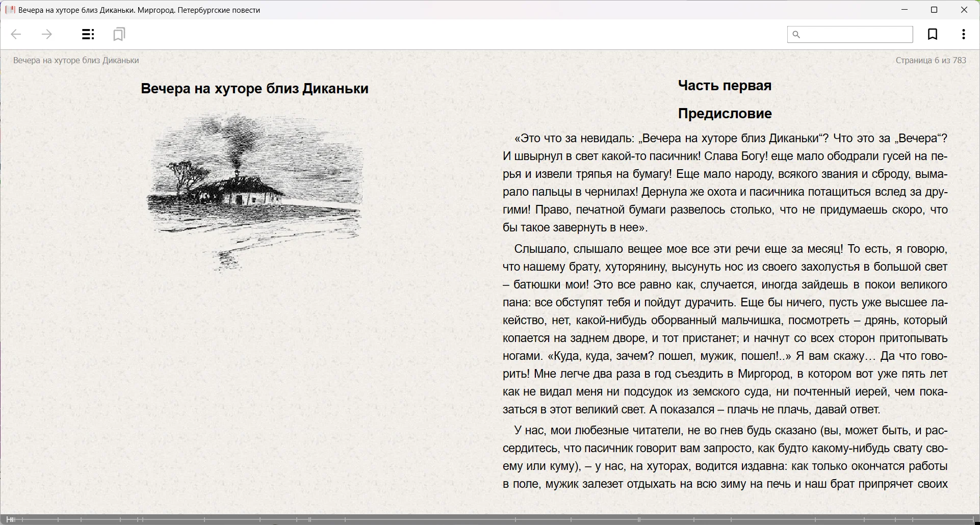
Task: Click the 'Часть первая' heading
Action: pyautogui.click(x=725, y=86)
